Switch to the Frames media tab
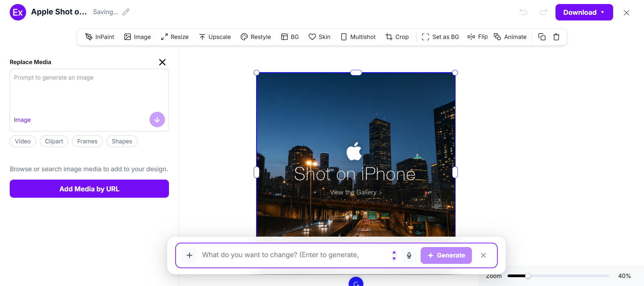The width and height of the screenshot is (644, 286). click(x=87, y=141)
